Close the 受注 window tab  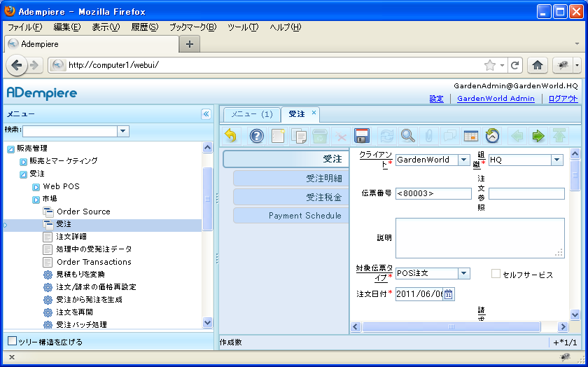pos(314,112)
